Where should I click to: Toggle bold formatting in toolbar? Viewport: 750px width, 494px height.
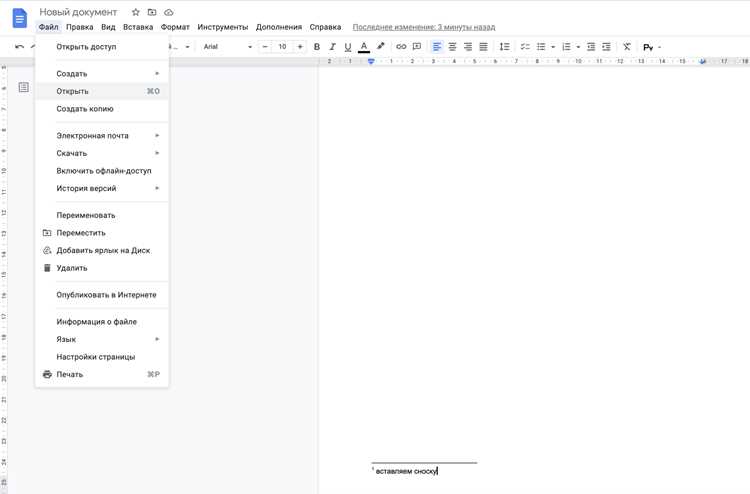click(x=317, y=47)
